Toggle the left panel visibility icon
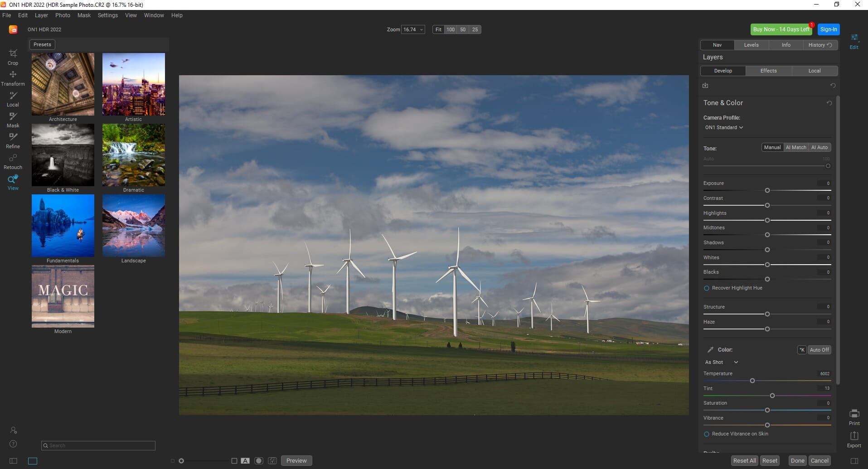This screenshot has height=469, width=868. click(13, 461)
